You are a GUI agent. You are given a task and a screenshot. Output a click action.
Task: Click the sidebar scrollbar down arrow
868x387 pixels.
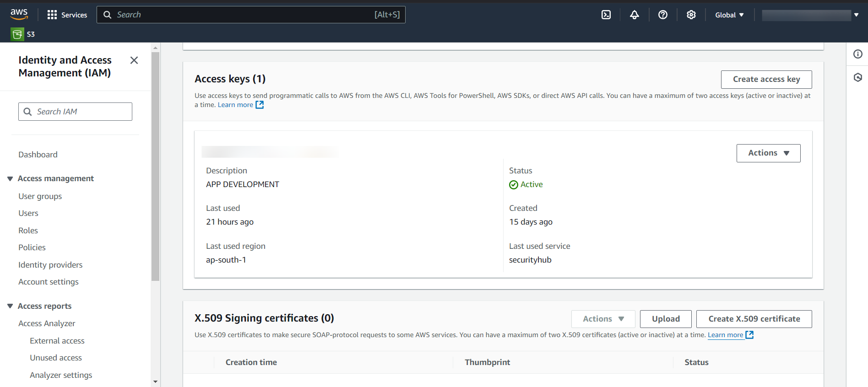pyautogui.click(x=155, y=382)
